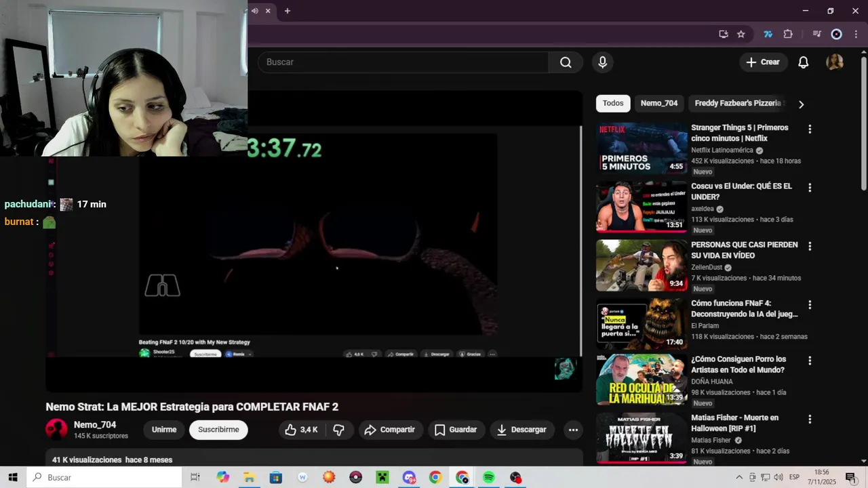Open Discord from the taskbar

pyautogui.click(x=409, y=478)
